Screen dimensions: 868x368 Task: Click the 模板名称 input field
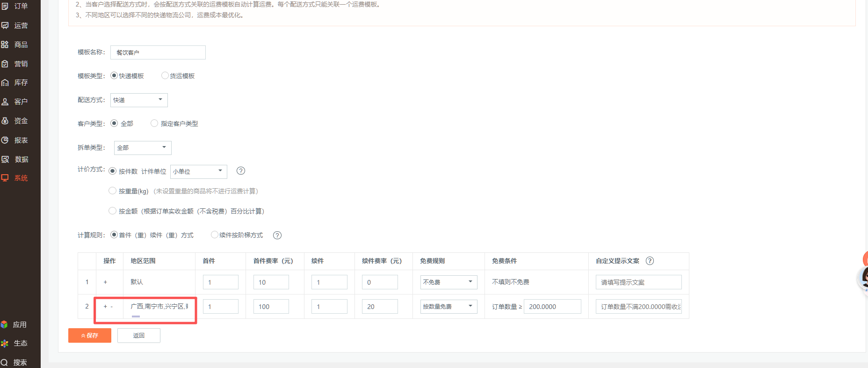[158, 52]
